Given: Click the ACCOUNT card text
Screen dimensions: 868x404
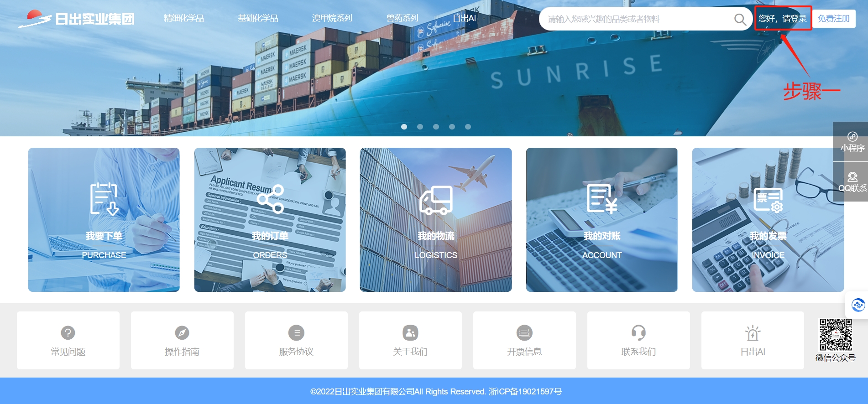Looking at the screenshot, I should point(602,255).
